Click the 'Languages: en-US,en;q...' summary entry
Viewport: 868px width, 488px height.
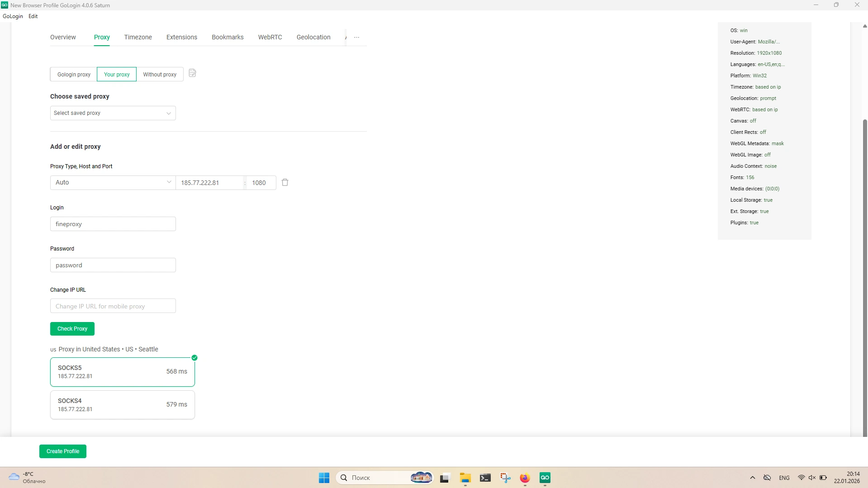tap(757, 64)
